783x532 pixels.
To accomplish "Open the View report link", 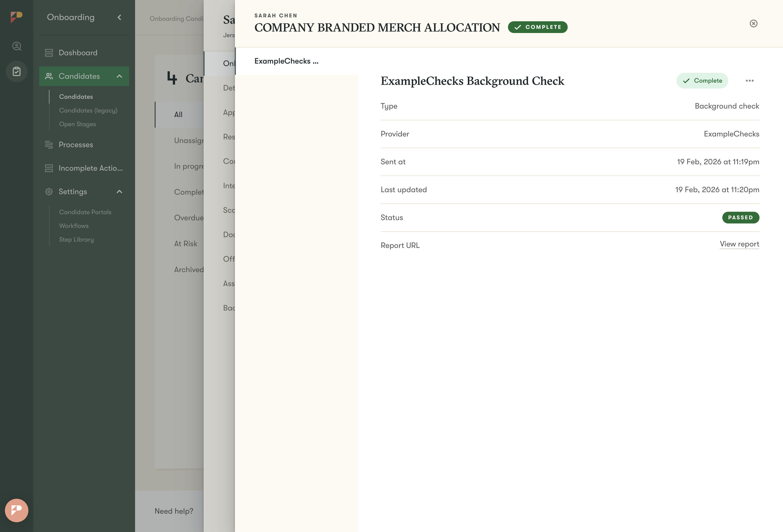I will [739, 244].
